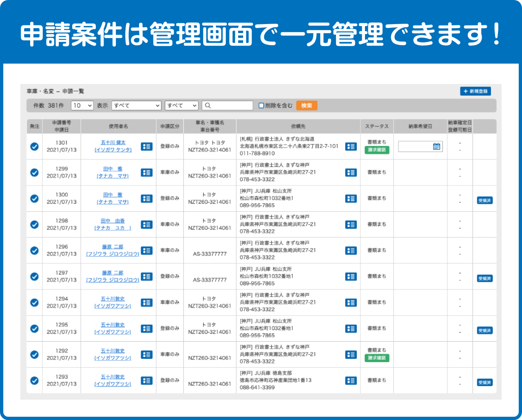Open 依頼先 detail icon in row 1292
The image size is (522, 420).
pyautogui.click(x=351, y=355)
